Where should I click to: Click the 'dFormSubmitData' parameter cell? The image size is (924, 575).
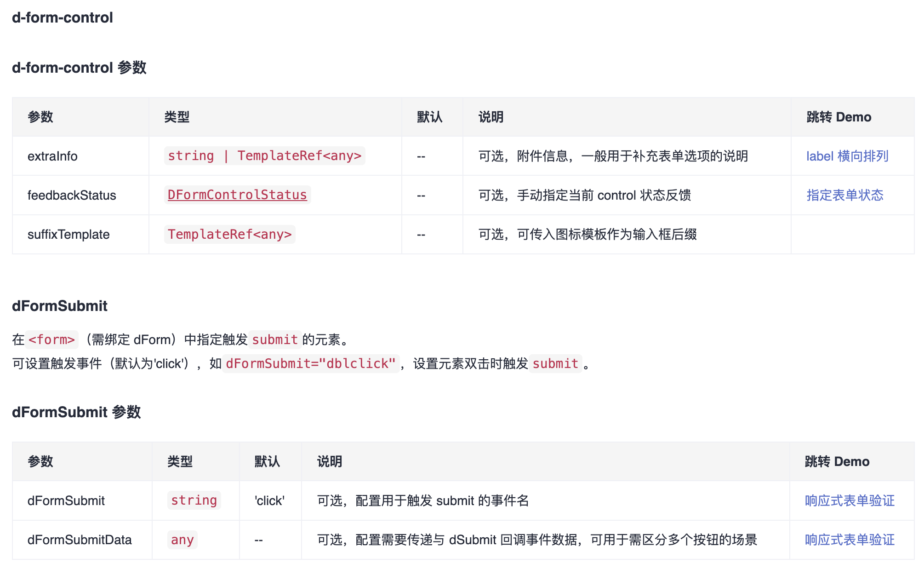(80, 540)
